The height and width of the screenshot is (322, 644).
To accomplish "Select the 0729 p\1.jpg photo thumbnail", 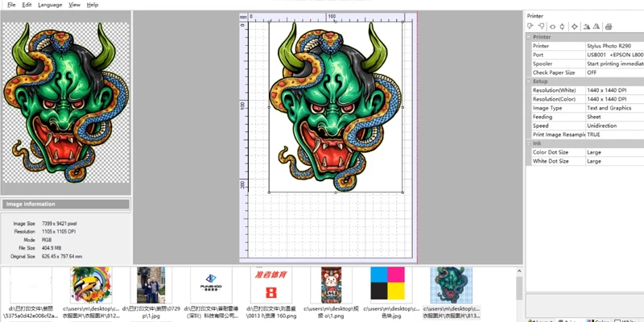I will click(151, 285).
